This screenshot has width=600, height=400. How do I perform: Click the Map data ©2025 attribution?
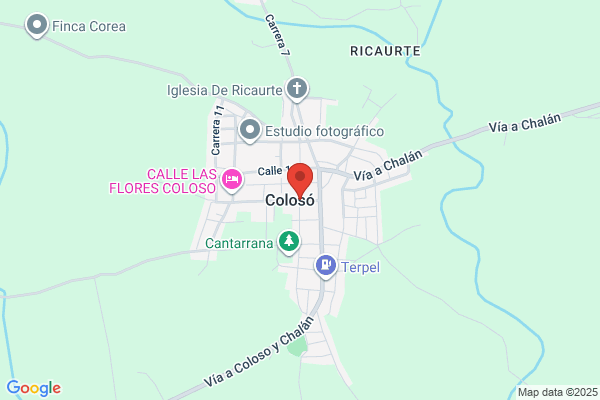(558, 392)
